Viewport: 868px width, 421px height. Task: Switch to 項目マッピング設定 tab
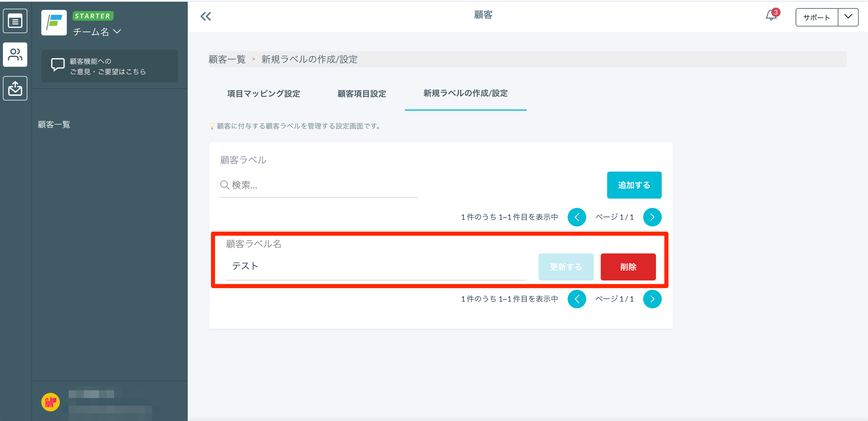pos(264,94)
